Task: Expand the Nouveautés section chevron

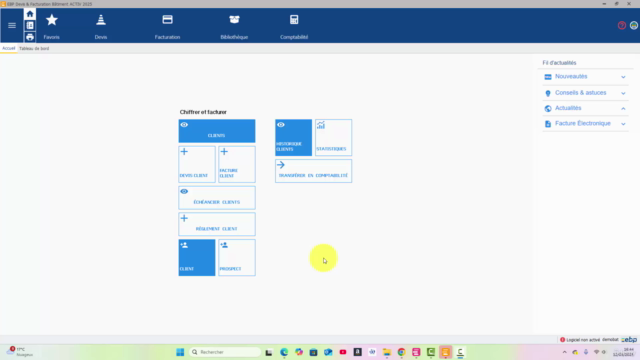Action: coord(623,77)
